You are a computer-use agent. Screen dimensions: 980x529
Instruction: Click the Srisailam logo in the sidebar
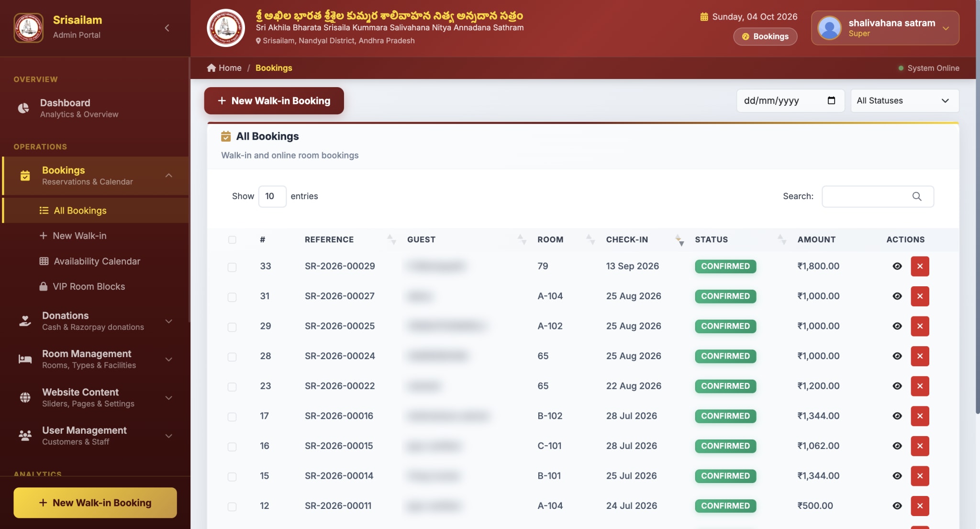[29, 28]
